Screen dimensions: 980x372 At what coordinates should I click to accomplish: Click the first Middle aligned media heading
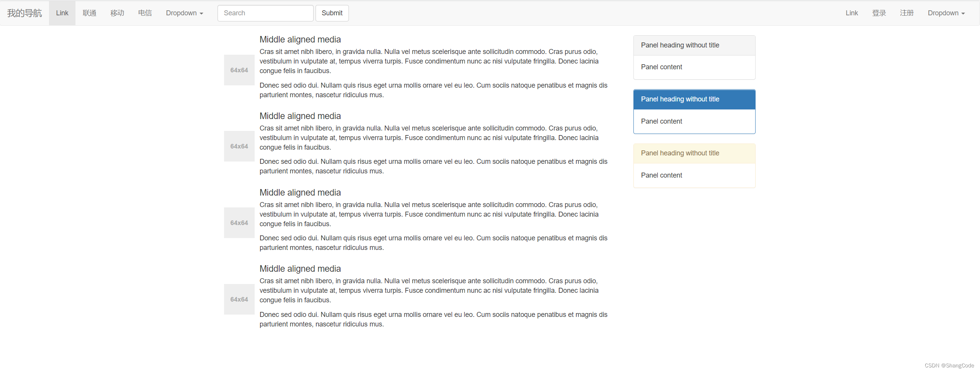coord(300,39)
